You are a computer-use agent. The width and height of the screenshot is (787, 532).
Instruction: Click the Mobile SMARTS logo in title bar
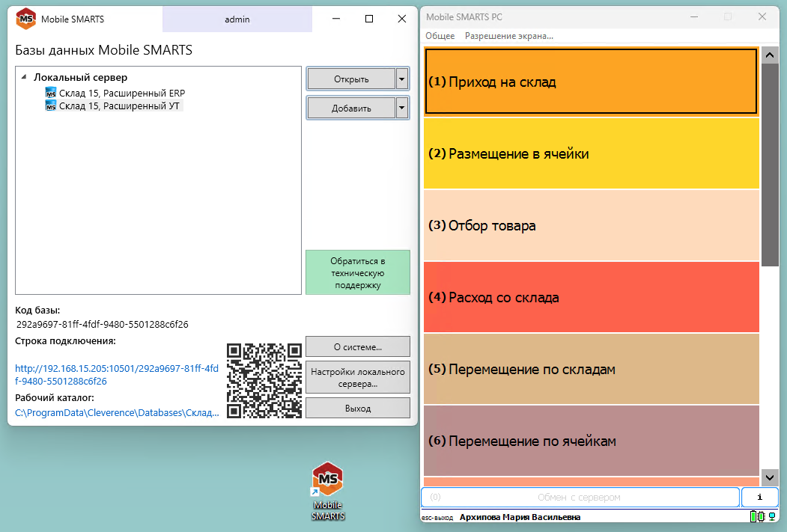[x=25, y=19]
